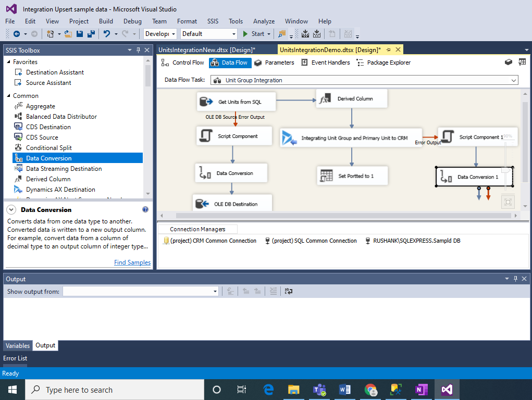Click the zoom-to-fit button on the canvas
Image resolution: width=532 pixels, height=400 pixels.
pyautogui.click(x=508, y=202)
